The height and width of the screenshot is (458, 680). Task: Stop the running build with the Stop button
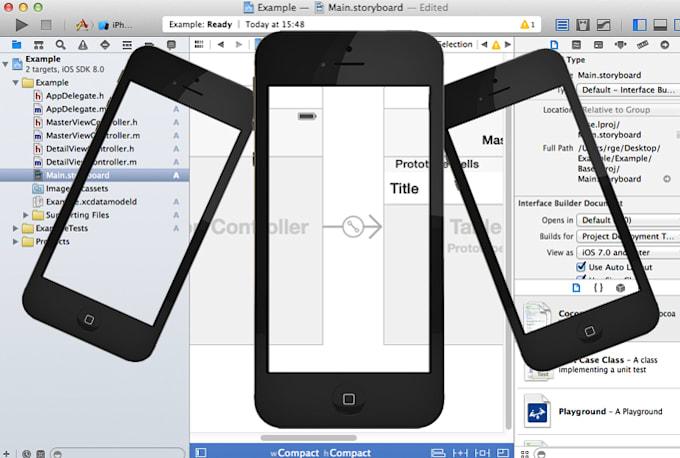[46, 25]
